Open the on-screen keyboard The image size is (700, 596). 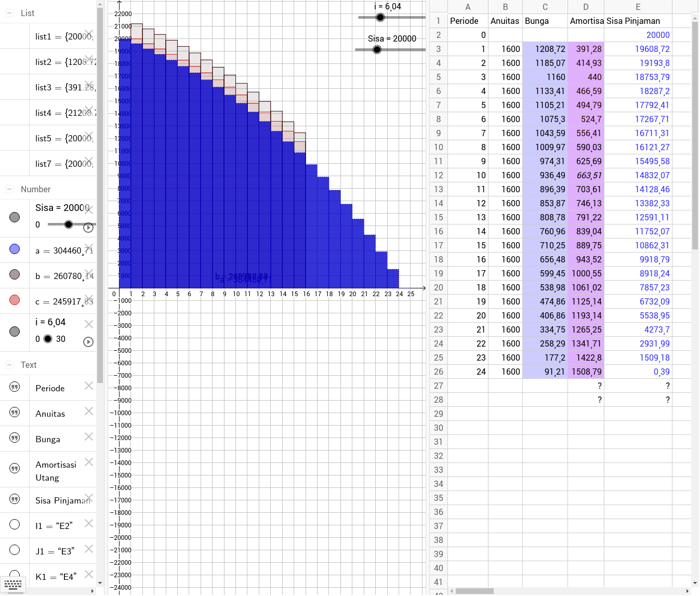tap(13, 585)
